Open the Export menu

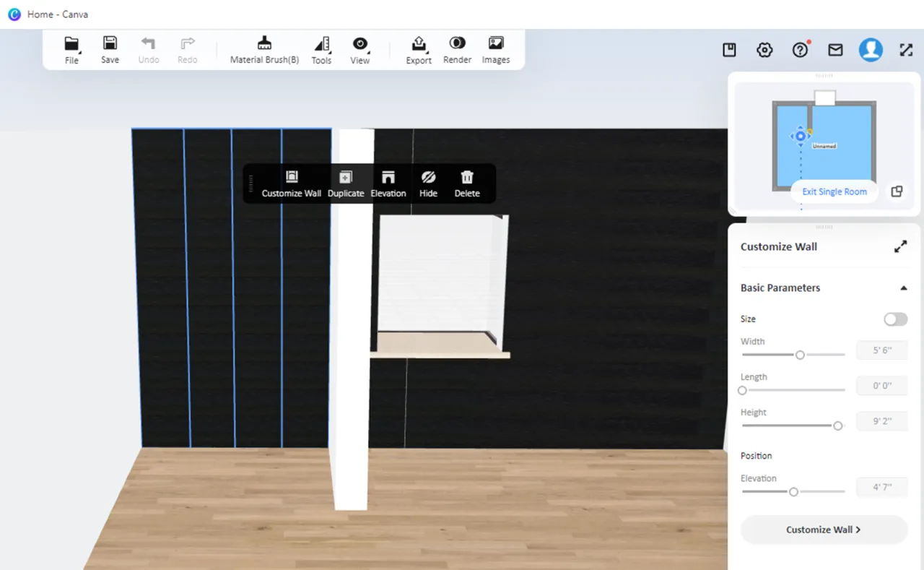click(419, 50)
